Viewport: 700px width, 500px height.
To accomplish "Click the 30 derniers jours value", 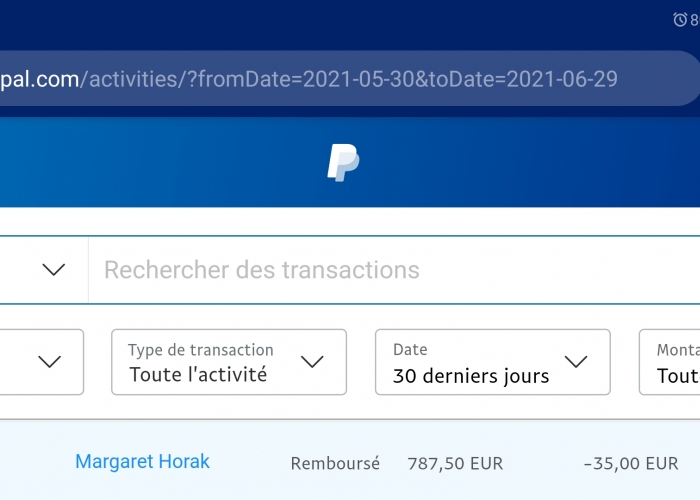I will (471, 376).
